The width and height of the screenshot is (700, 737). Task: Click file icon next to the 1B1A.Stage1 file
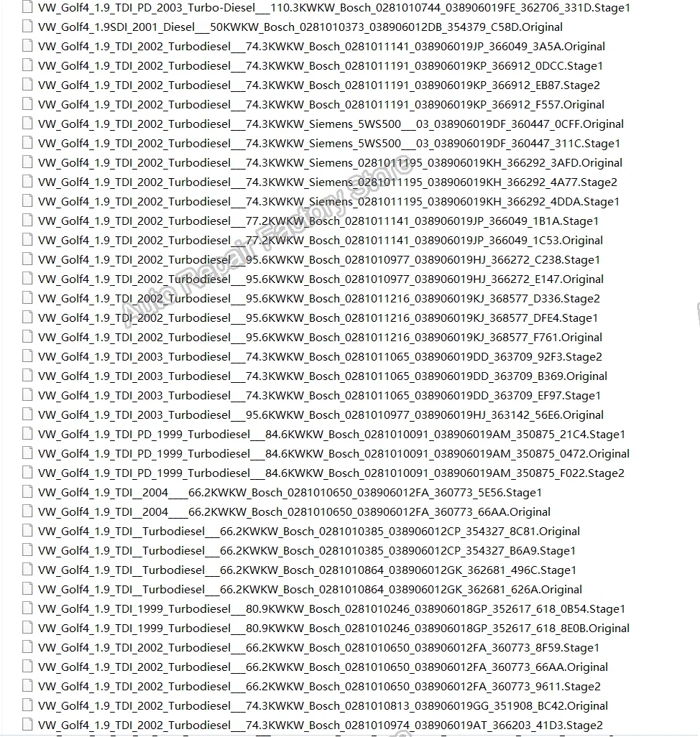tap(27, 221)
